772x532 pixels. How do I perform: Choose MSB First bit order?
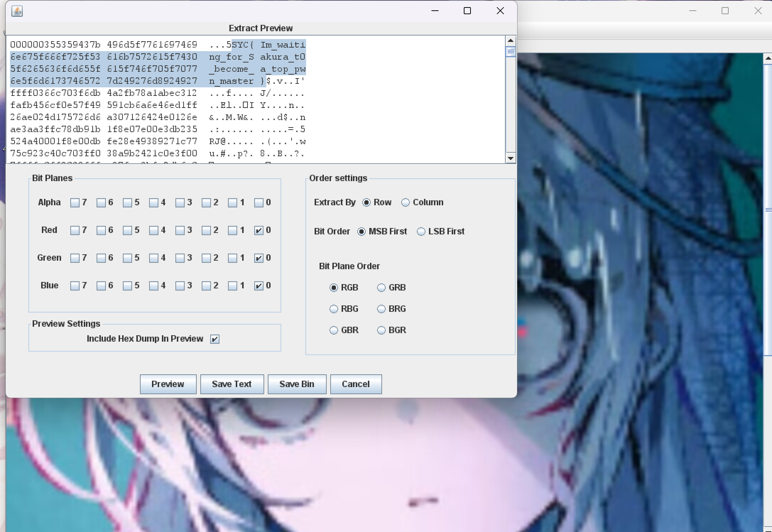click(361, 232)
